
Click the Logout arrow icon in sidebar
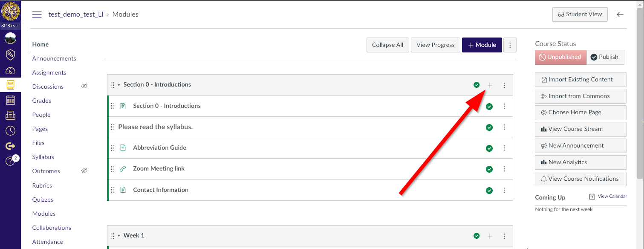(x=10, y=145)
